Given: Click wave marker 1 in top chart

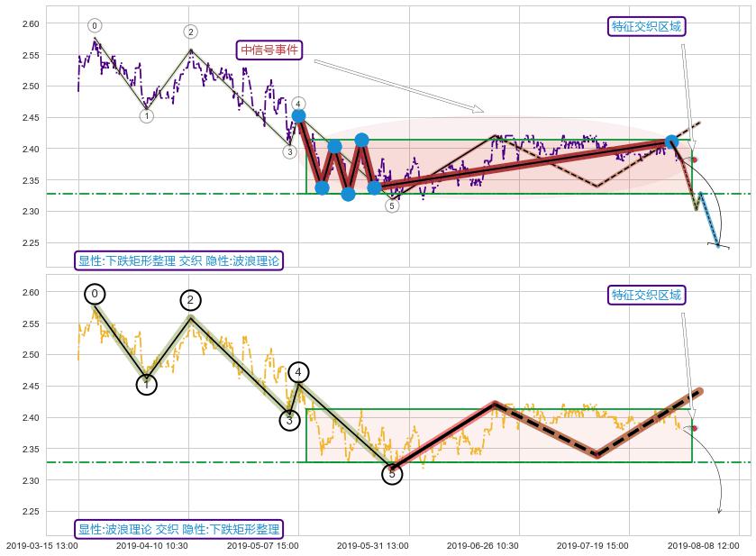Looking at the screenshot, I should [147, 115].
